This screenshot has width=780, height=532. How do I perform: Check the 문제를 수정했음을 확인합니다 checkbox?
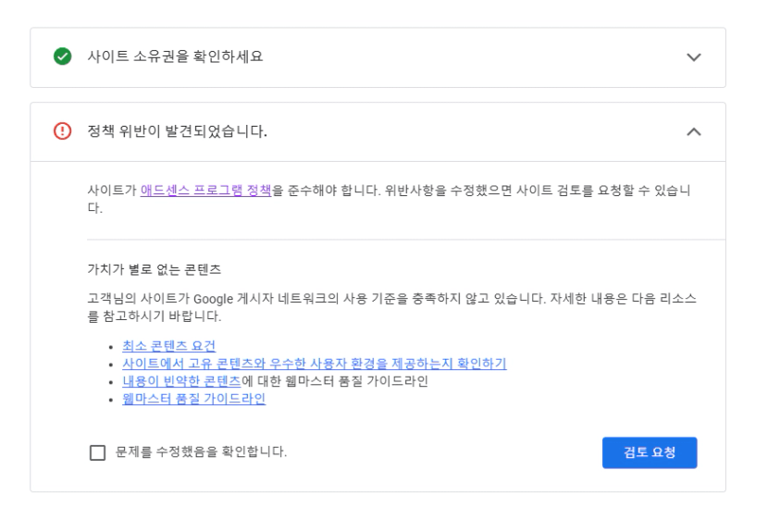[x=97, y=452]
